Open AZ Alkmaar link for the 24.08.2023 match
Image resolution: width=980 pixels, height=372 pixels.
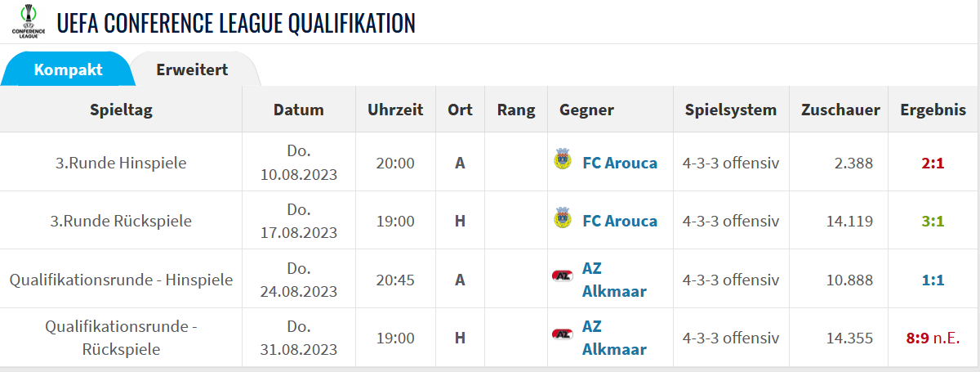click(614, 280)
